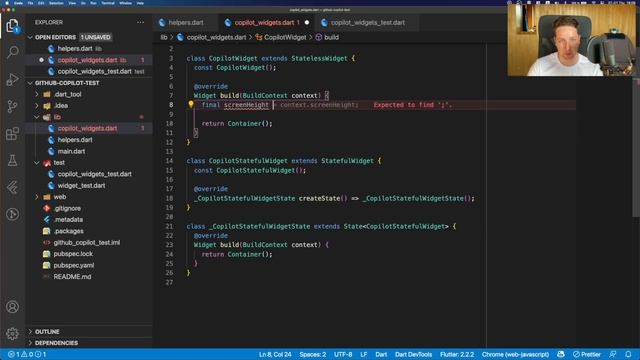Open the Extensions view
The width and height of the screenshot is (640, 360).
click(x=12, y=133)
